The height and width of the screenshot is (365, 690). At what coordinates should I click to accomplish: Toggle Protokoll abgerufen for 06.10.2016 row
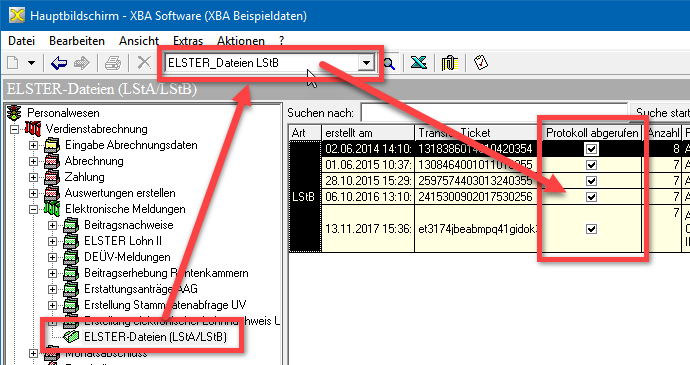591,197
